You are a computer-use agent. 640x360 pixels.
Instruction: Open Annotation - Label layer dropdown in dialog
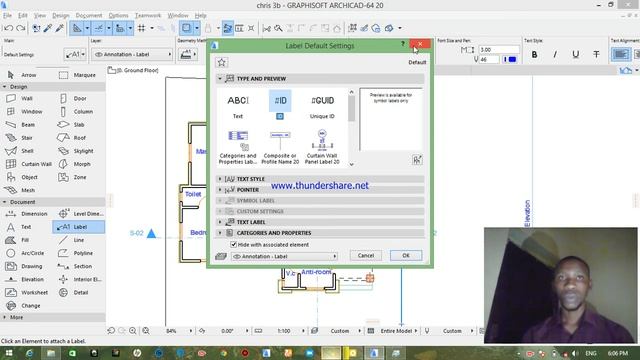tap(284, 256)
